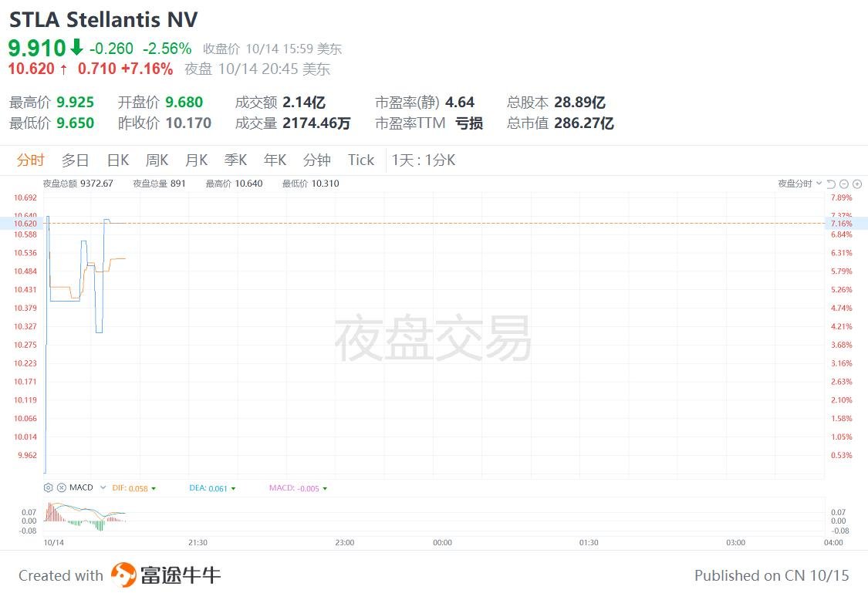Viewport: 868px width, 600px height.
Task: Click the 7.16% marker on the right axis
Action: point(841,224)
